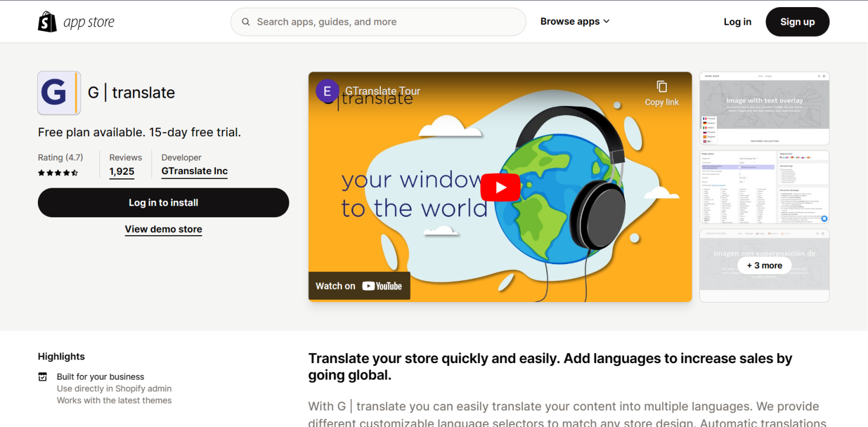The width and height of the screenshot is (868, 427).
Task: Click the Log in to install button
Action: click(x=163, y=202)
